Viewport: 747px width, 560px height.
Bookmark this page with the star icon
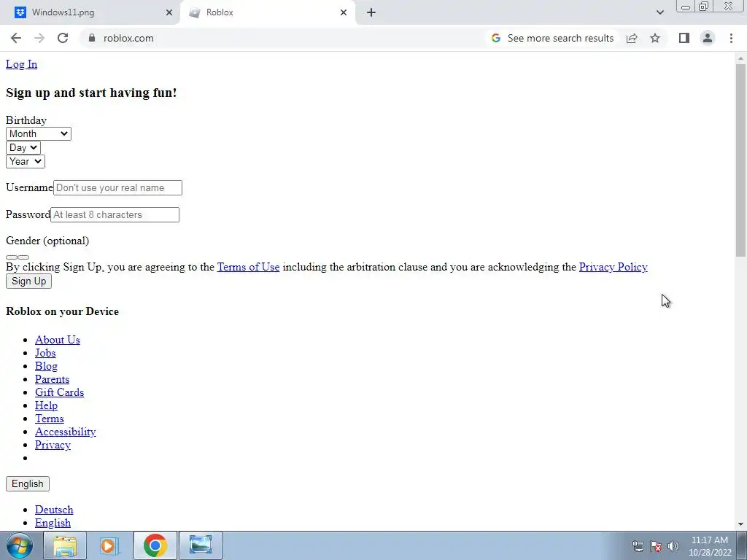coord(655,38)
